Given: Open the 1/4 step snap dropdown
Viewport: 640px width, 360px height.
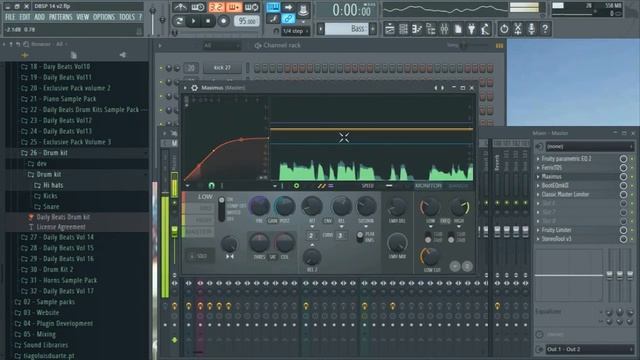Looking at the screenshot, I should coord(296,31).
